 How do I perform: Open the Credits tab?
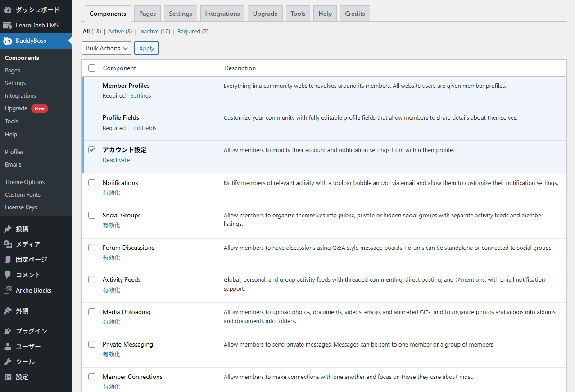point(355,14)
